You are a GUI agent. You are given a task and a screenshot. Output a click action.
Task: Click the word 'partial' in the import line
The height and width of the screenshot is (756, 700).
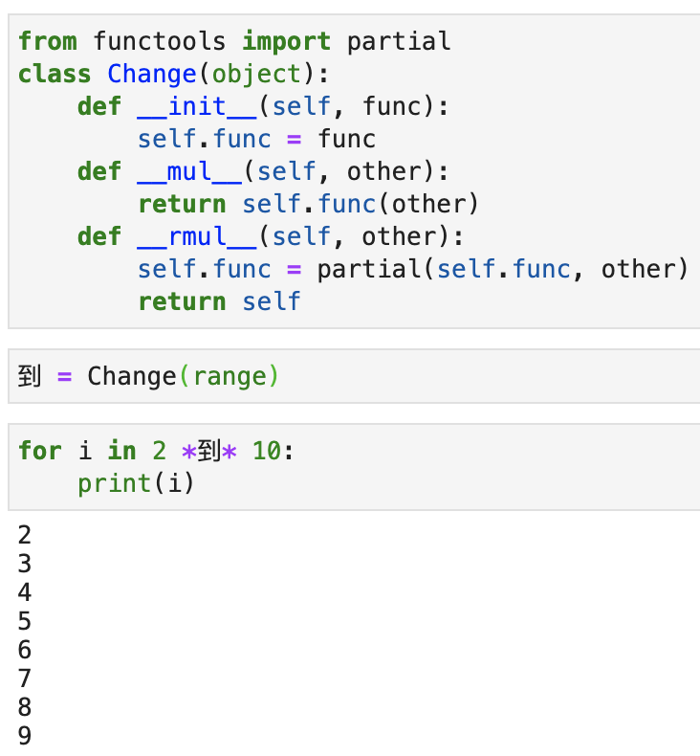(400, 42)
